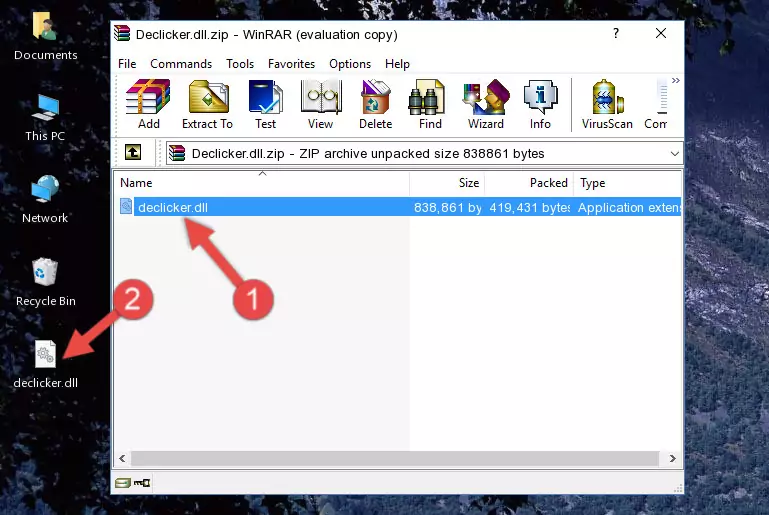Run VirusScan on the archive
769x515 pixels.
607,104
